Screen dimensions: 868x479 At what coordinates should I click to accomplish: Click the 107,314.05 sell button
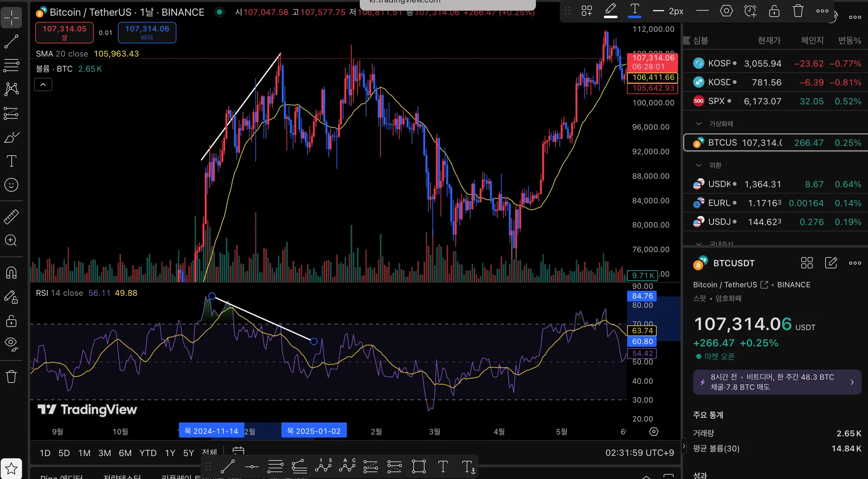[64, 32]
